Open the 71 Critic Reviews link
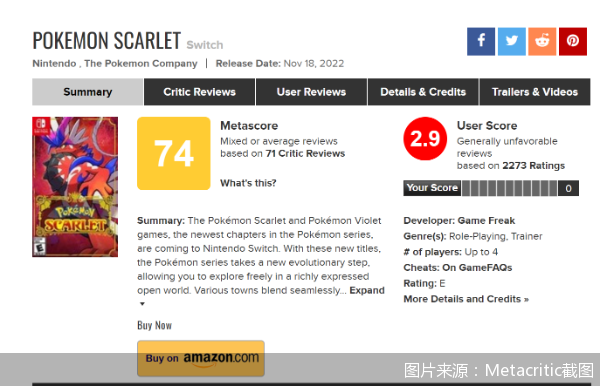Viewport: 600px width, 386px height. (x=305, y=153)
